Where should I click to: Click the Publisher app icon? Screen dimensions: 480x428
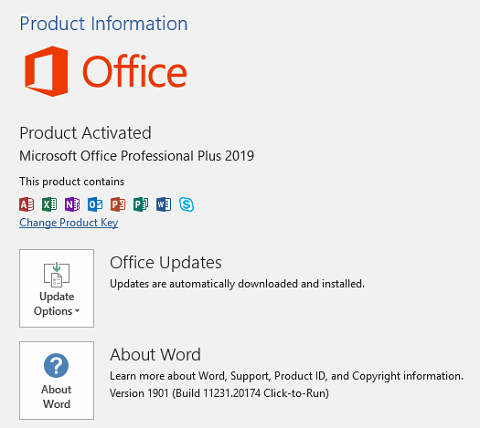(141, 204)
